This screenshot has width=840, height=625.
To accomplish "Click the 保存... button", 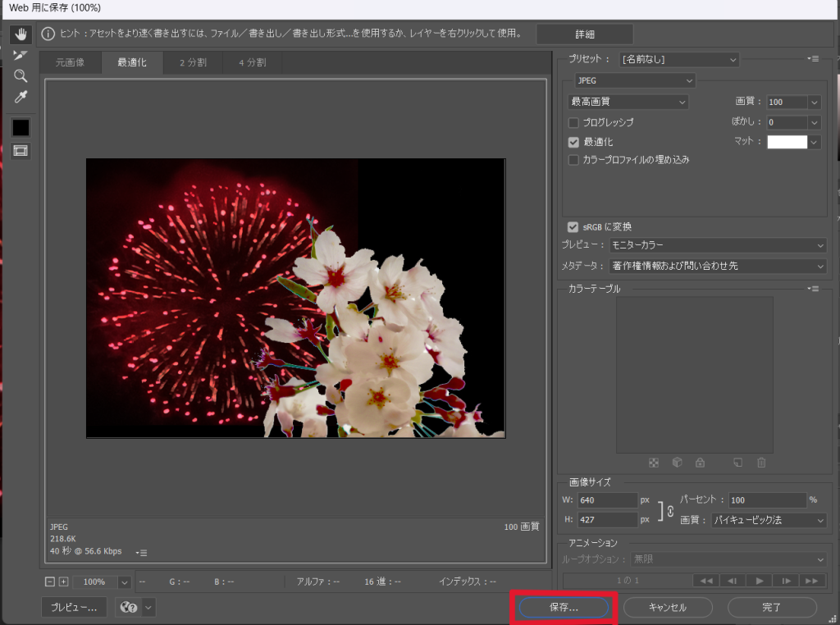I will point(564,608).
